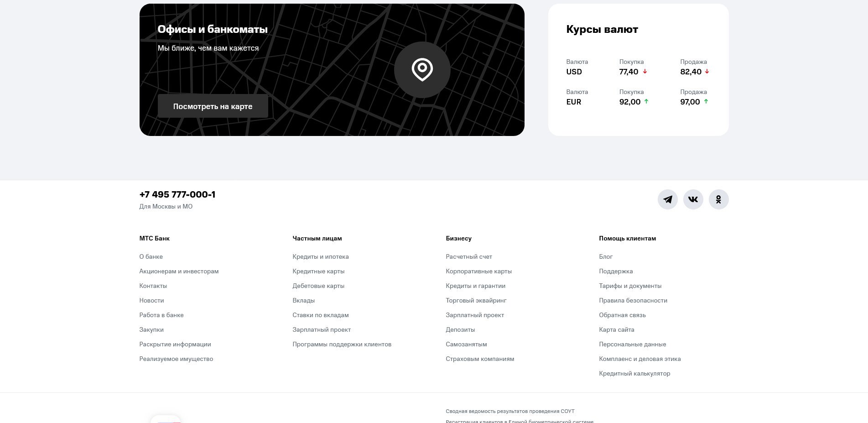Screen dimensions: 868x423
Task: Open the 'О банке' footer link
Action: (x=151, y=256)
